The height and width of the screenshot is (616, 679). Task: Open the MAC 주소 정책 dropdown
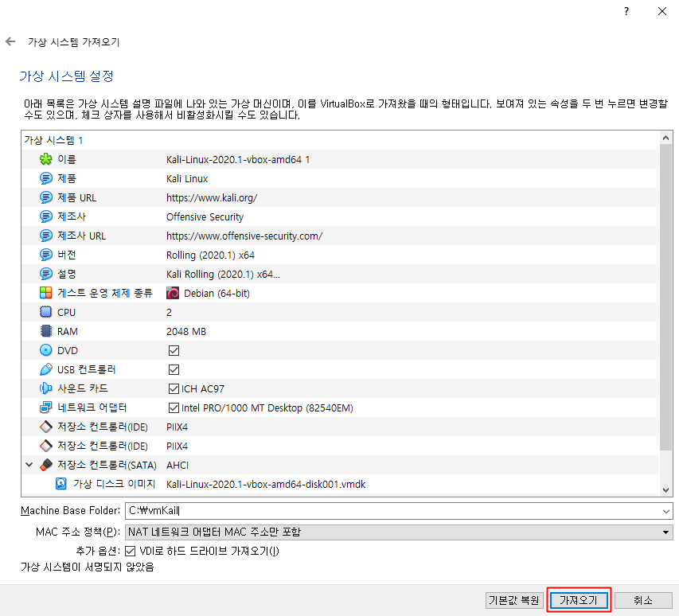(x=399, y=532)
